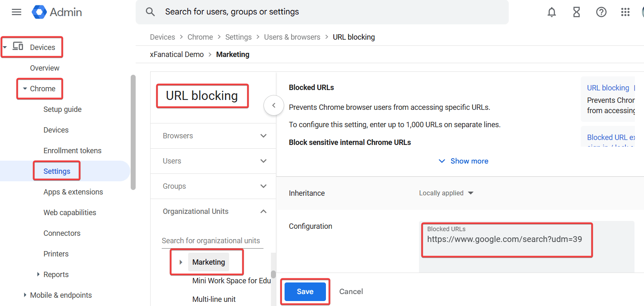Collapse the Chrome subsection arrow

click(x=25, y=88)
